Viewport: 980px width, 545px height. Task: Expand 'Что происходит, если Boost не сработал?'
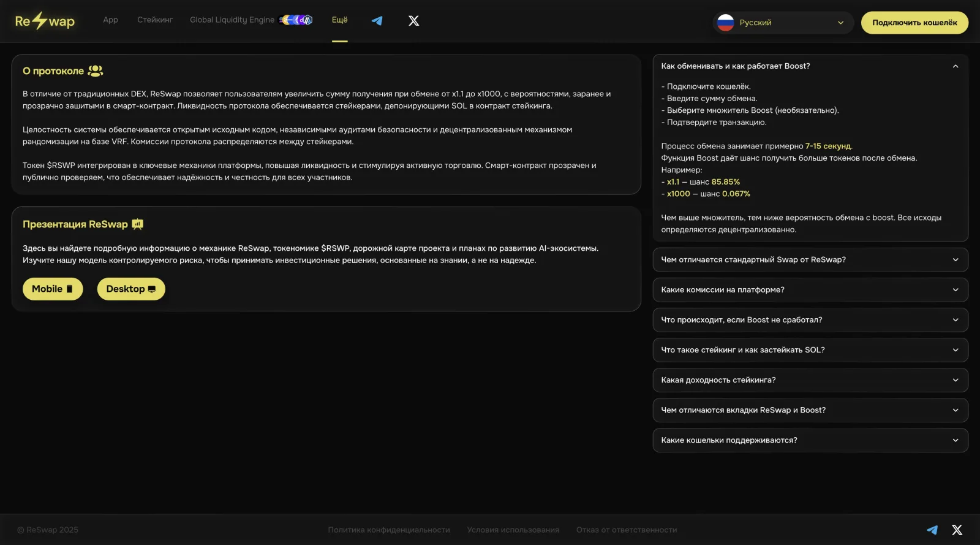coord(810,320)
